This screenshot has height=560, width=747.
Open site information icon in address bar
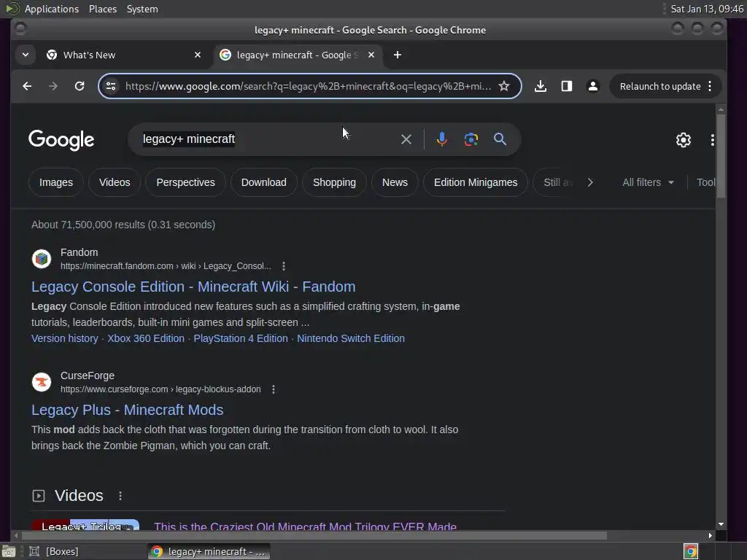click(x=111, y=86)
